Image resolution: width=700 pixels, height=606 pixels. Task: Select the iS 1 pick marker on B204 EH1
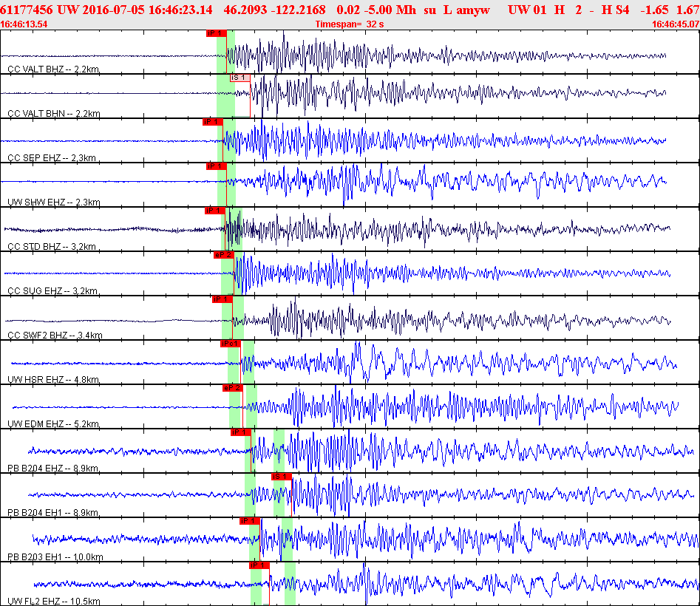[281, 477]
